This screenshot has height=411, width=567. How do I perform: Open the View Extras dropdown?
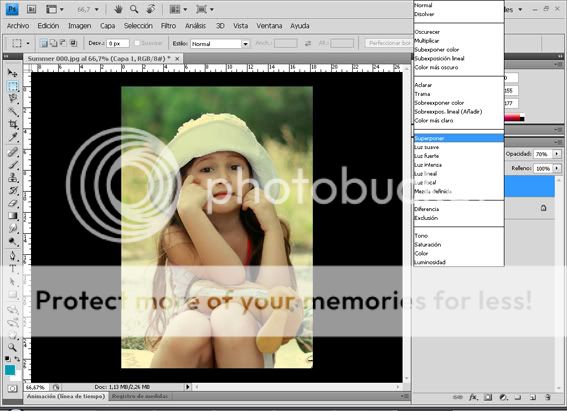(x=55, y=9)
